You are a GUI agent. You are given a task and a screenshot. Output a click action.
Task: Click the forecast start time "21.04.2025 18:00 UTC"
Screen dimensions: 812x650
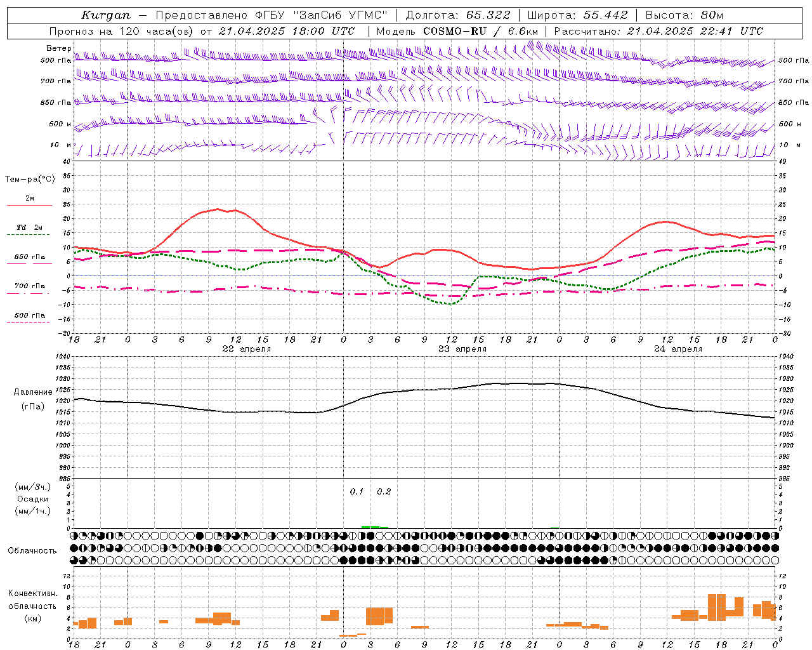[286, 31]
